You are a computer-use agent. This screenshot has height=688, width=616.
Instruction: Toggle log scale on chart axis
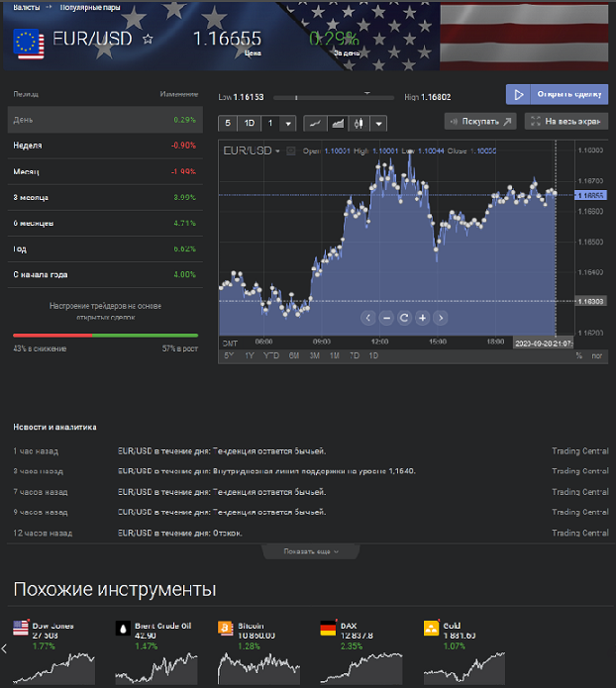click(x=596, y=355)
